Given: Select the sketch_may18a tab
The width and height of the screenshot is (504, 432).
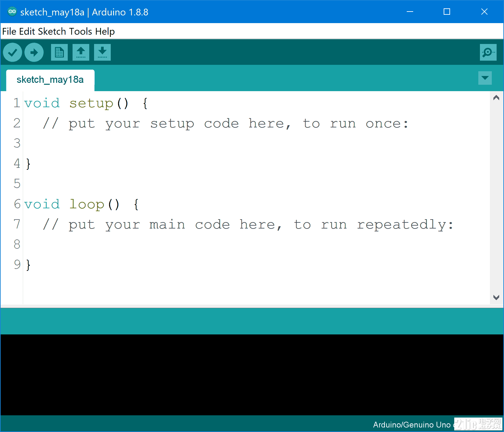Looking at the screenshot, I should coord(50,80).
